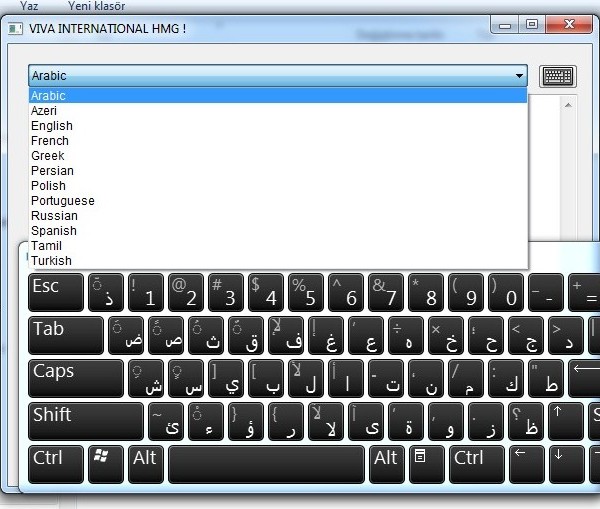Image resolution: width=600 pixels, height=509 pixels.
Task: Toggle the Caps key
Action: click(x=76, y=378)
